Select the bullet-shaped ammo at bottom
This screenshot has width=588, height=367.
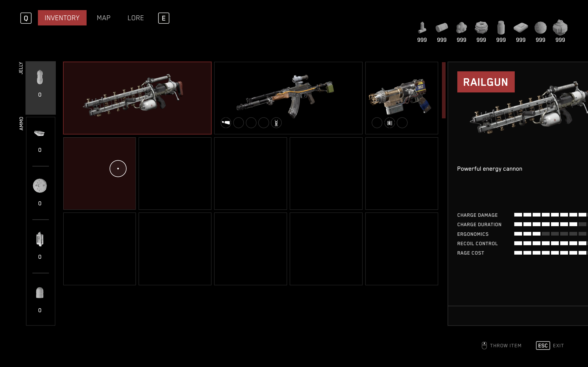[x=40, y=293]
